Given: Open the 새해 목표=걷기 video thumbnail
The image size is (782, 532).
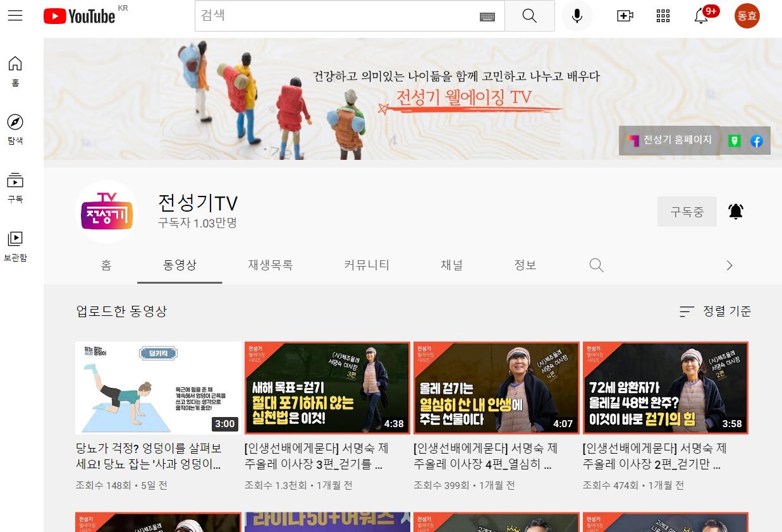Looking at the screenshot, I should (x=327, y=388).
